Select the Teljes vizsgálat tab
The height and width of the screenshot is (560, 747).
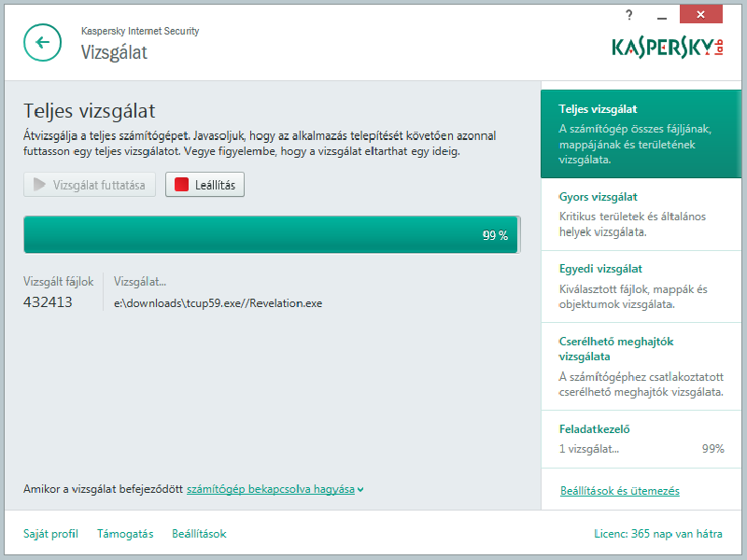pyautogui.click(x=641, y=133)
